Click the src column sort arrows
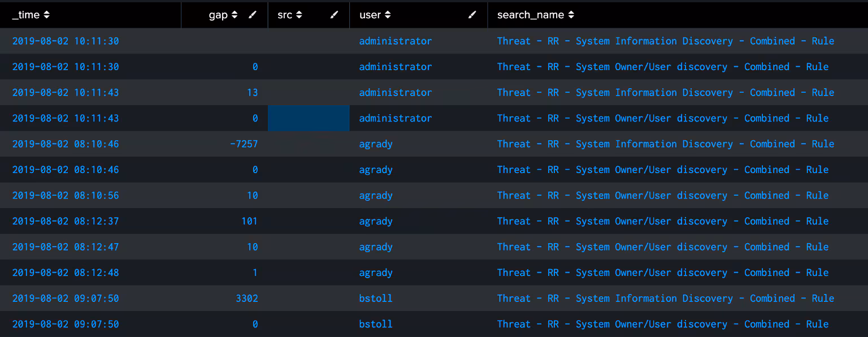Image resolution: width=868 pixels, height=337 pixels. [x=299, y=15]
